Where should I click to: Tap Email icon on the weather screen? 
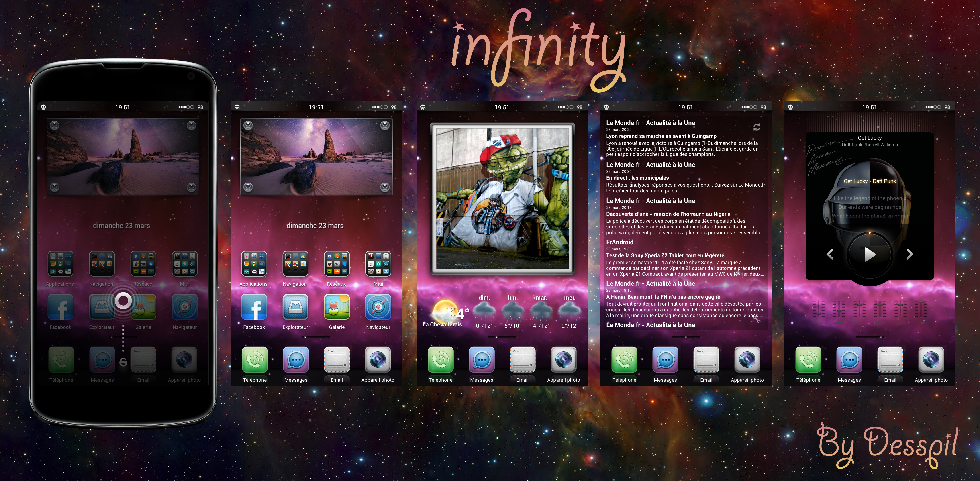pyautogui.click(x=522, y=359)
